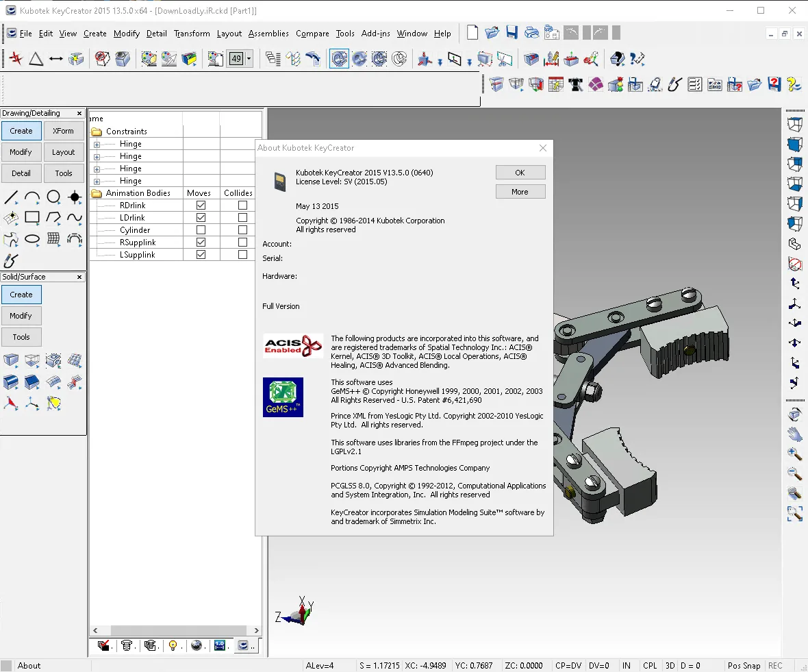Uncheck Moves for RDrlink
This screenshot has width=808, height=672.
[x=201, y=205]
